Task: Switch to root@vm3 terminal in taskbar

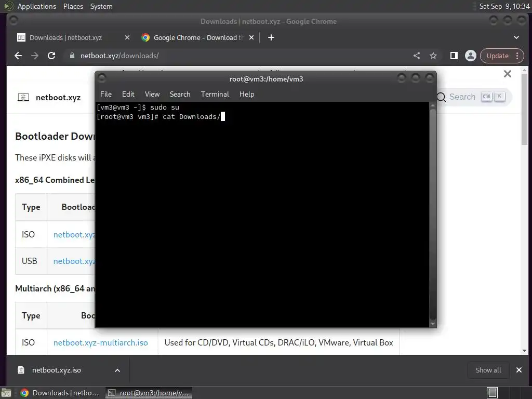Action: (149, 393)
